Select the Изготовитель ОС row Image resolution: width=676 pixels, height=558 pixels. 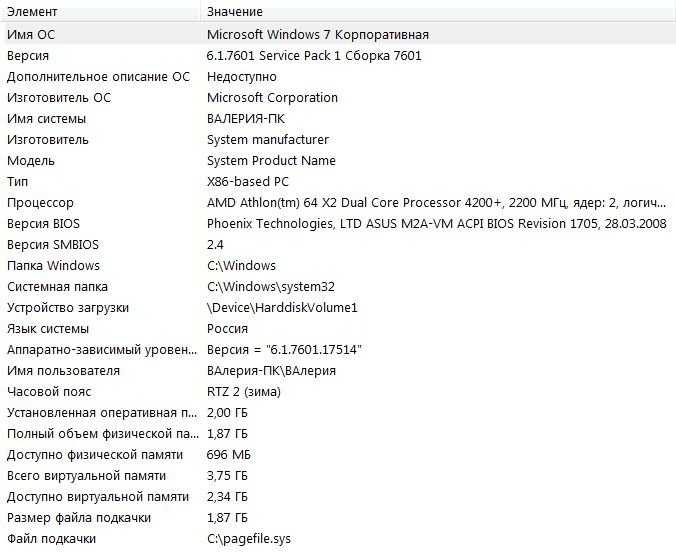click(x=338, y=97)
